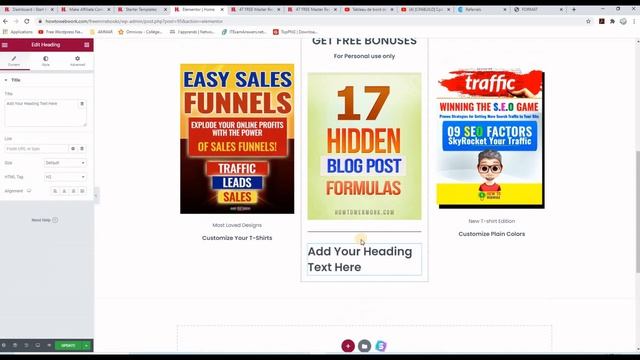640x360 pixels.
Task: Click the page vertical scrollbar
Action: (637, 212)
